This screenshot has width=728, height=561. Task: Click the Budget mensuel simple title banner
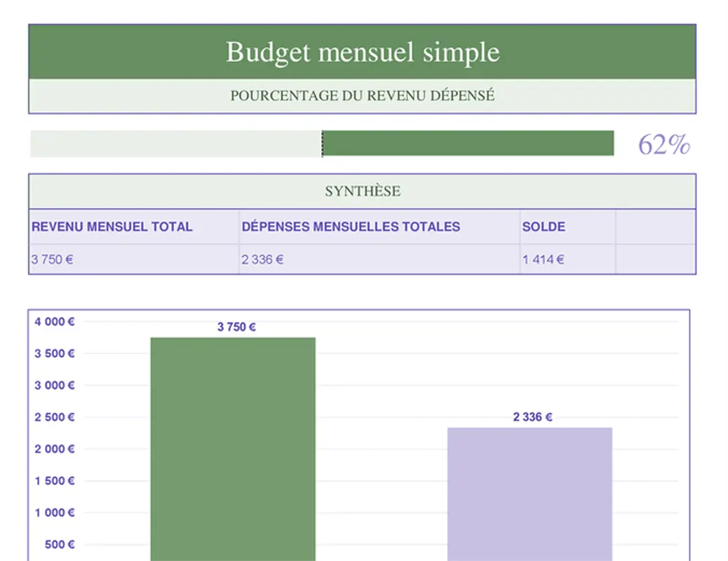[x=362, y=52]
